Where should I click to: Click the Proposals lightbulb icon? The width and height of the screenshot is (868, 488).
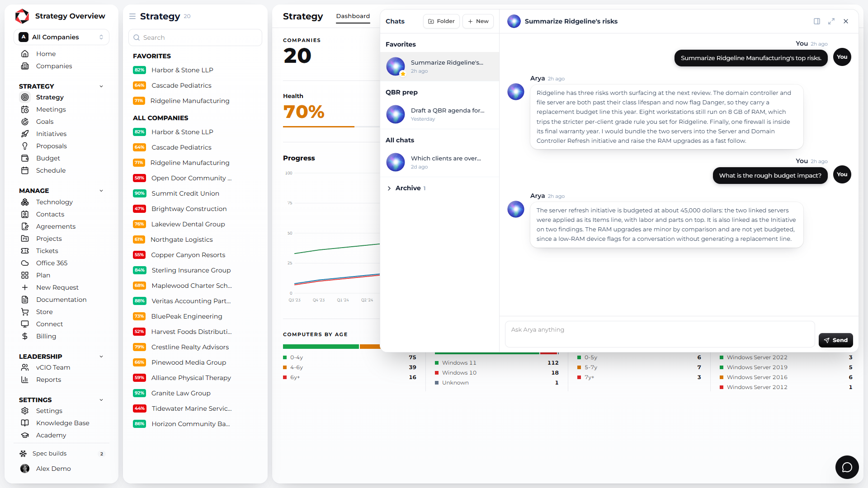[25, 146]
